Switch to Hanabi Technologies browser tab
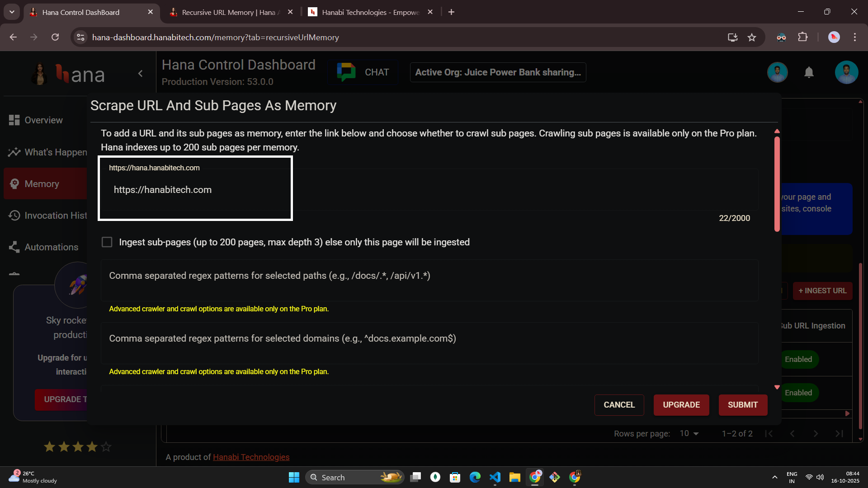The image size is (868, 488). [x=370, y=12]
